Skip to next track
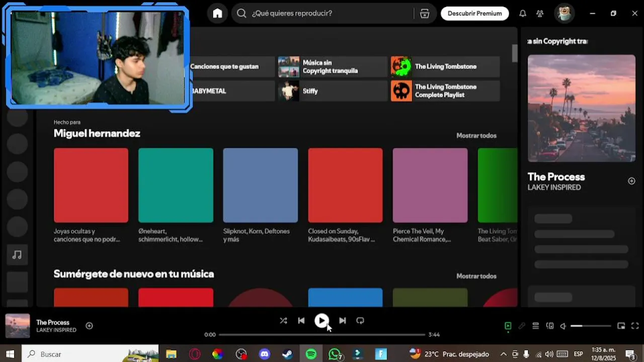 point(342,320)
